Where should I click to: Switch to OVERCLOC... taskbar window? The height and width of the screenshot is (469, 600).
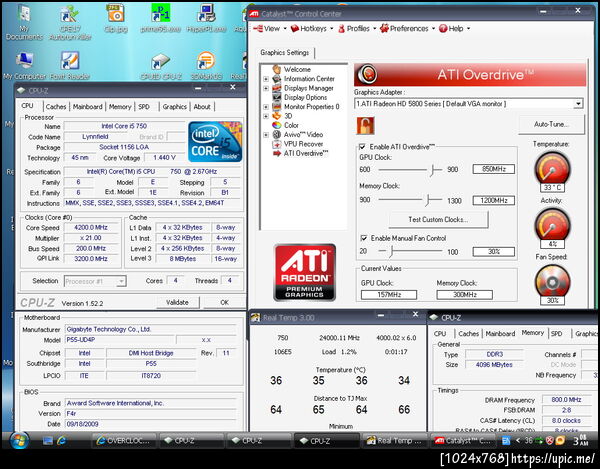(x=124, y=441)
